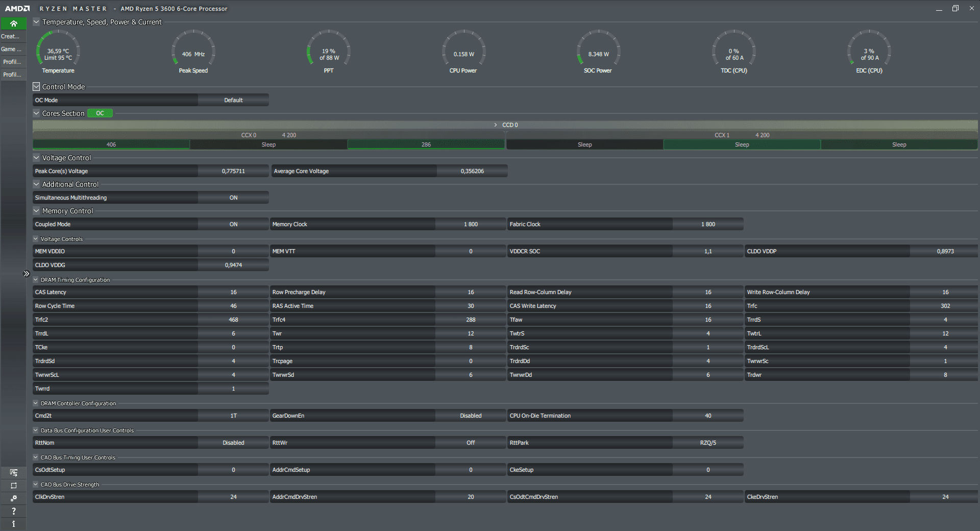The height and width of the screenshot is (531, 980).
Task: Click the Fabric Clock value 1 800
Action: [708, 224]
